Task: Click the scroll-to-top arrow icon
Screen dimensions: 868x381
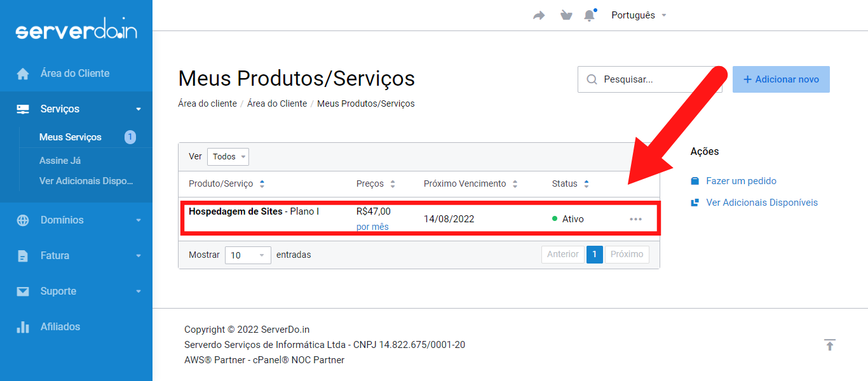Action: [829, 345]
